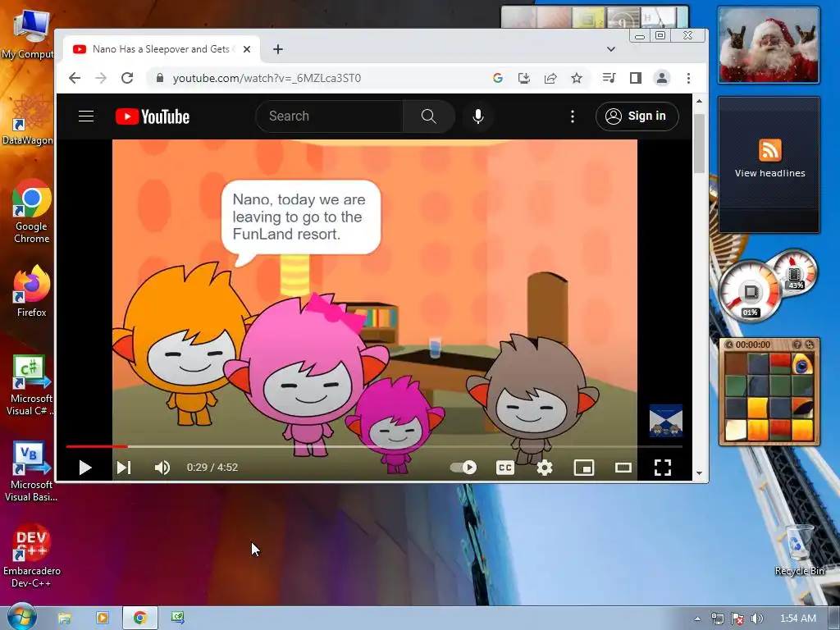Click the page scrollbar thumb
This screenshot has width=840, height=630.
tap(699, 143)
